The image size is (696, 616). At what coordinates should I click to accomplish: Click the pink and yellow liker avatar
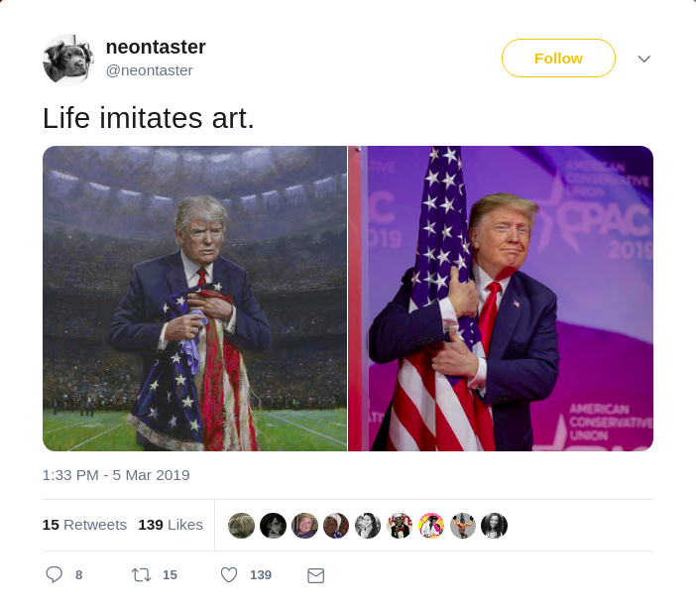(x=431, y=526)
